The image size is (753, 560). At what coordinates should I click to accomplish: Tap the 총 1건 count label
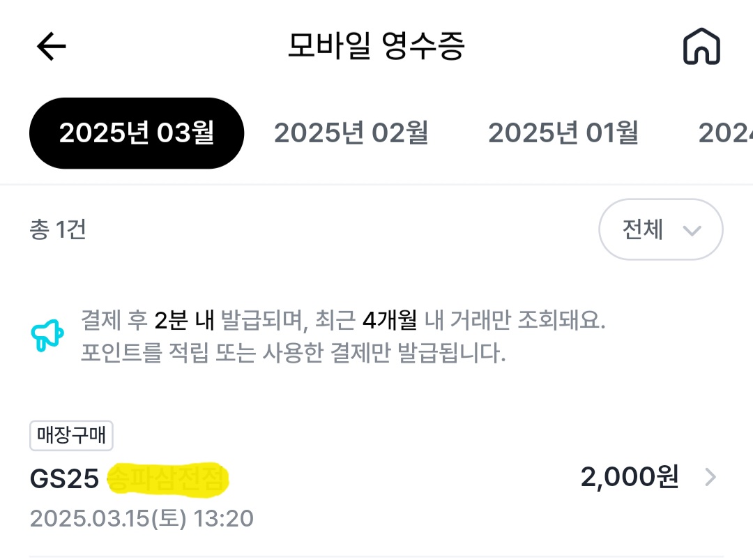(58, 229)
